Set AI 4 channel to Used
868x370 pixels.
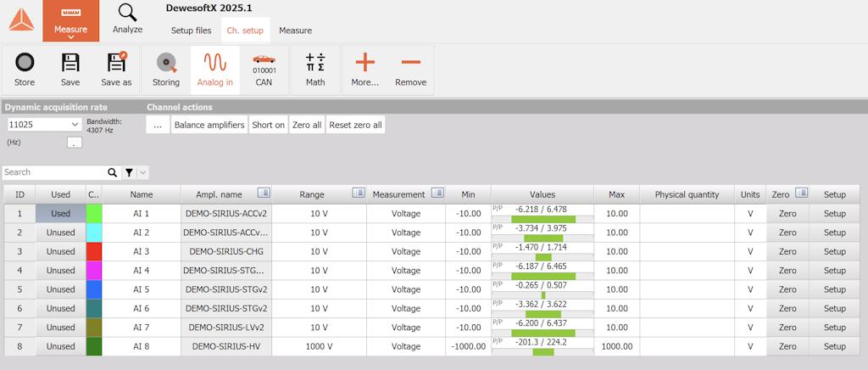pos(61,271)
